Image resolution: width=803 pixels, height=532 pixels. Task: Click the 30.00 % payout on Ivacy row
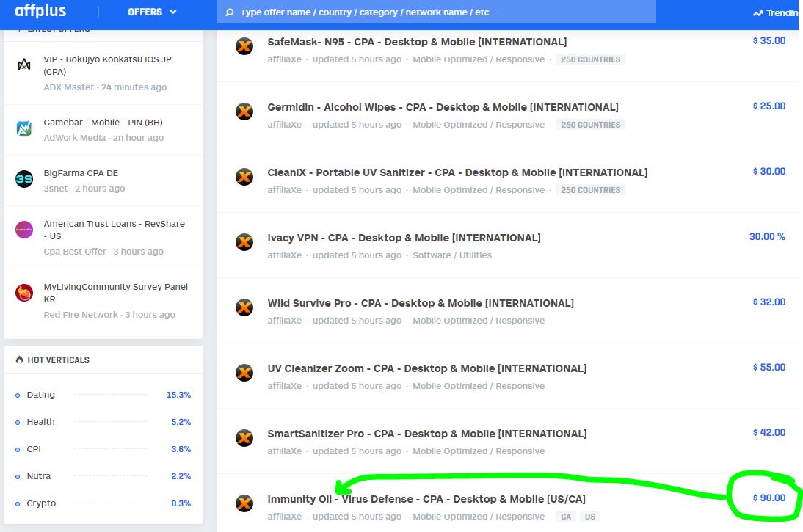tap(766, 236)
